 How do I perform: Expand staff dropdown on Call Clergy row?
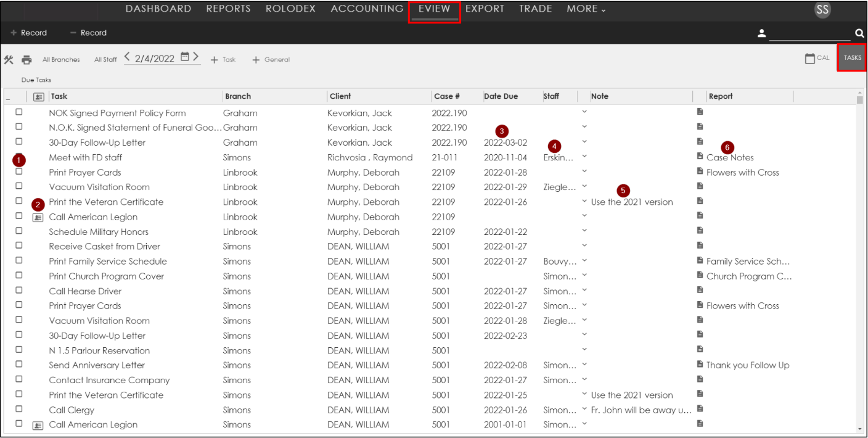click(584, 409)
